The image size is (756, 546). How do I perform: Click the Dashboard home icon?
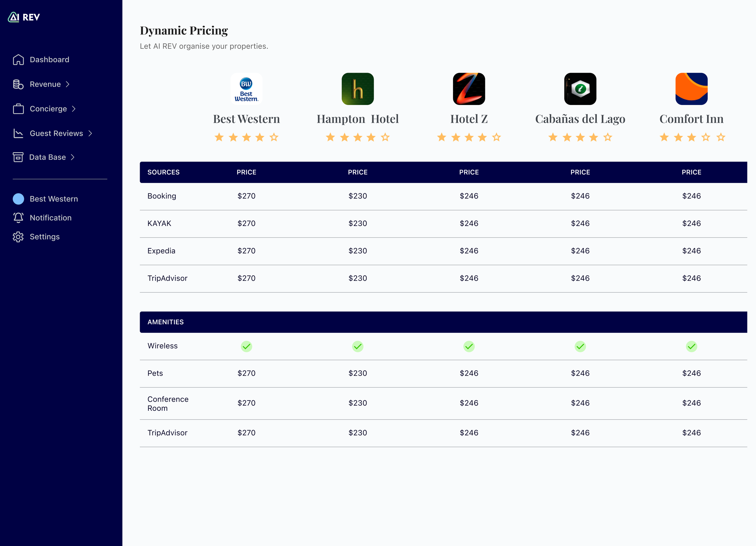[18, 60]
